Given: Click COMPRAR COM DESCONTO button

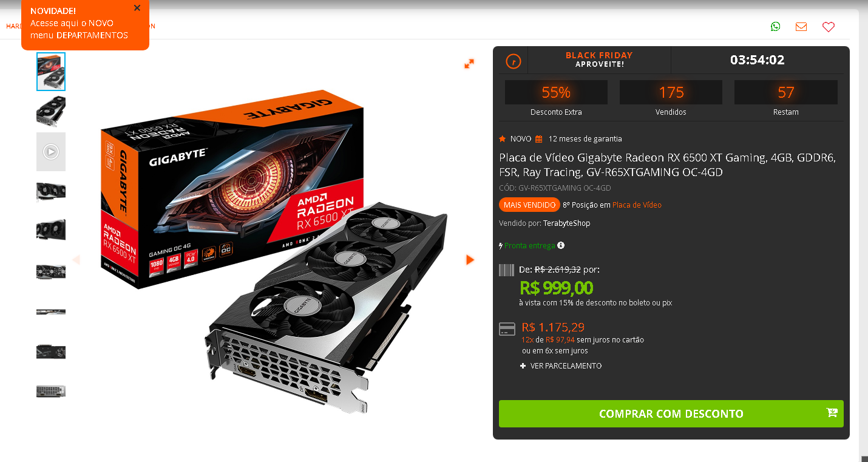Looking at the screenshot, I should [x=671, y=413].
